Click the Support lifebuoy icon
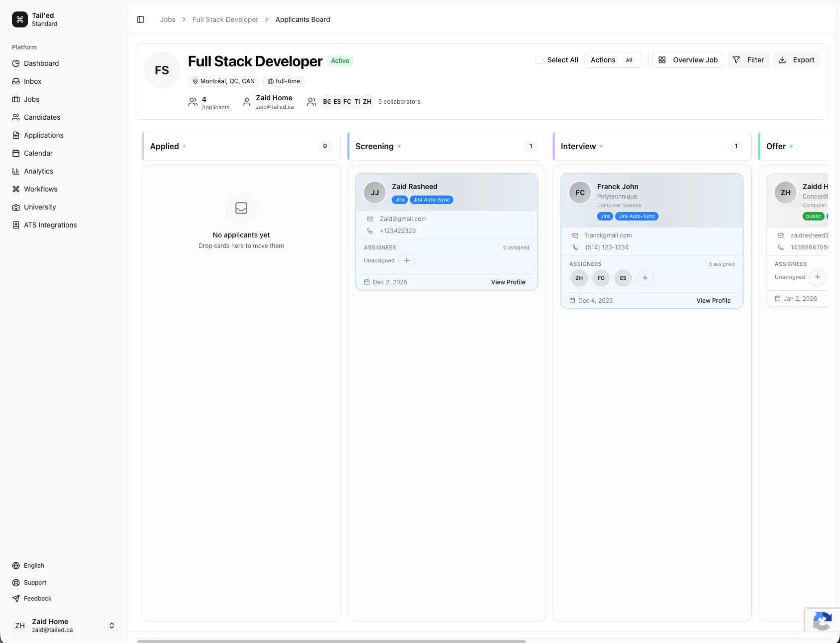 point(16,583)
